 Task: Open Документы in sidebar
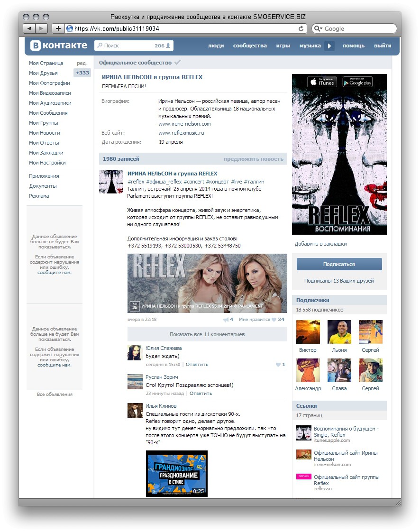(x=43, y=186)
